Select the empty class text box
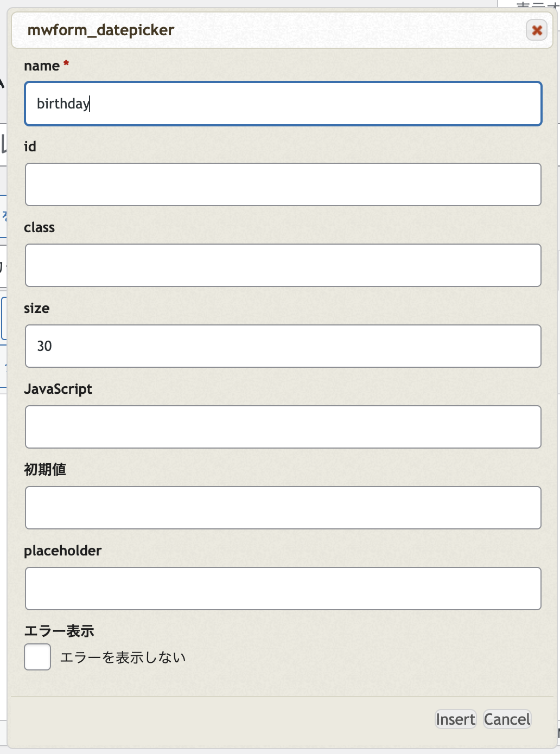This screenshot has height=754, width=560. coord(283,265)
